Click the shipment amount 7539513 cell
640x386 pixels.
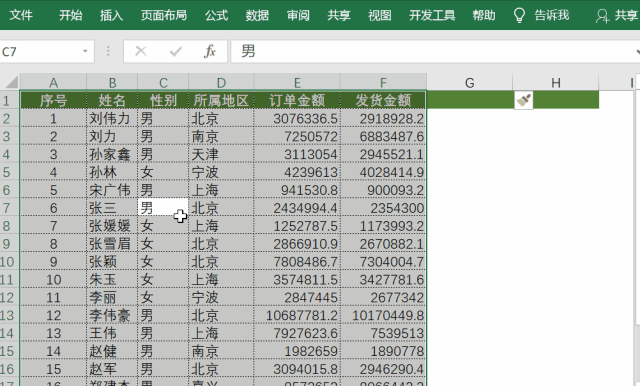click(383, 333)
